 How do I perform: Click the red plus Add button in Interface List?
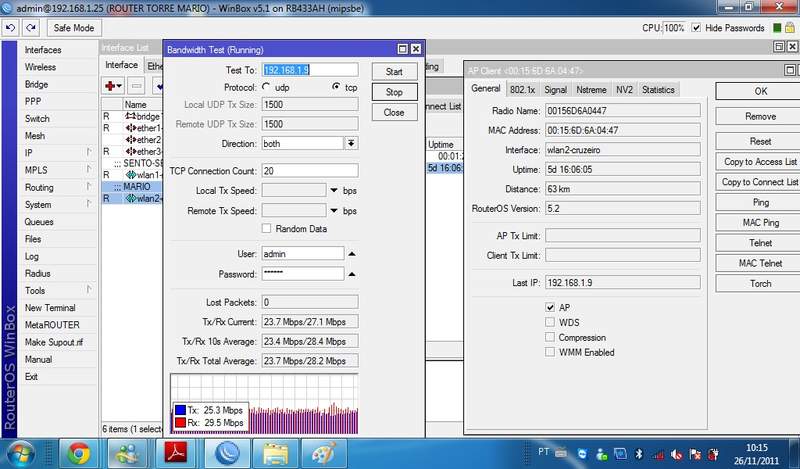[113, 86]
